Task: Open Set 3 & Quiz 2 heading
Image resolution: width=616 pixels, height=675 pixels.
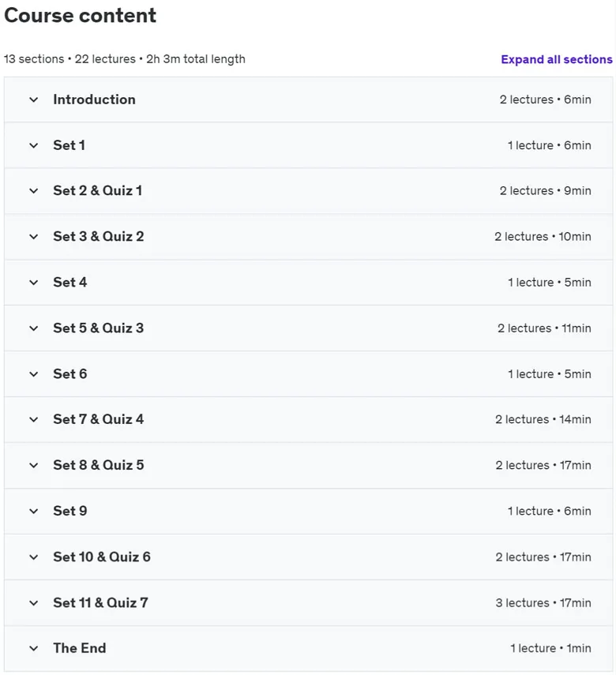Action: [99, 236]
